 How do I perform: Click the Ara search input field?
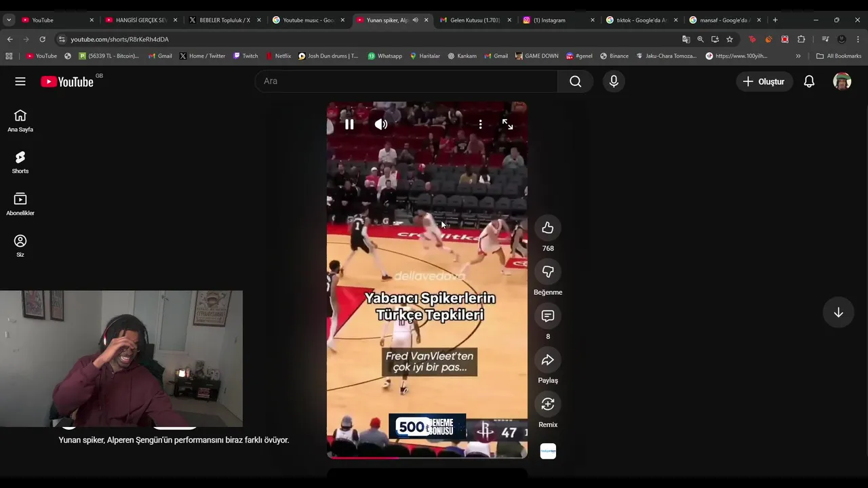click(406, 81)
